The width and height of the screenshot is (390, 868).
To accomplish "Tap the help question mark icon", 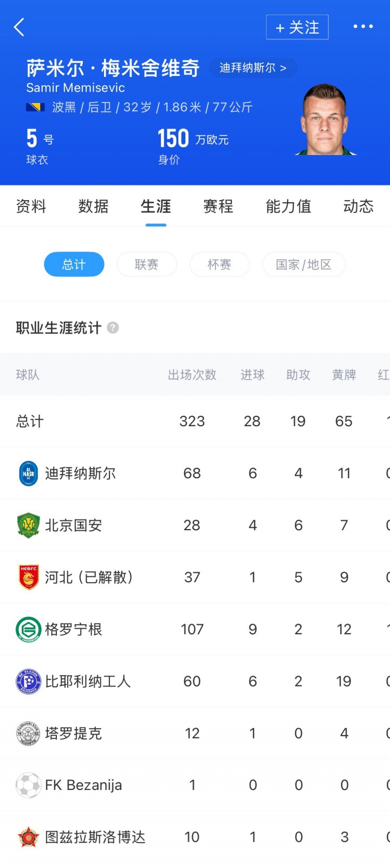I will click(x=113, y=327).
